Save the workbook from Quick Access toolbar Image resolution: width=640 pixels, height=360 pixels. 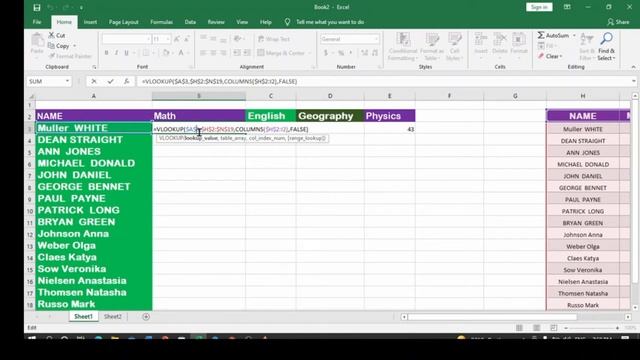[37, 7]
